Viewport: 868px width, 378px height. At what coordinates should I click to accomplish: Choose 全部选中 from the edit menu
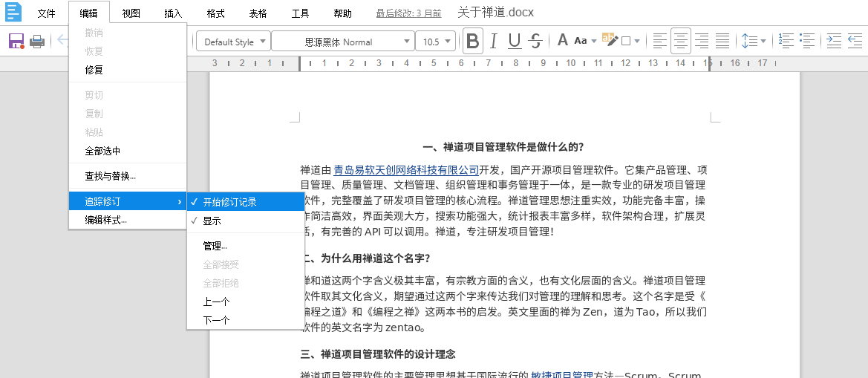[x=128, y=151]
